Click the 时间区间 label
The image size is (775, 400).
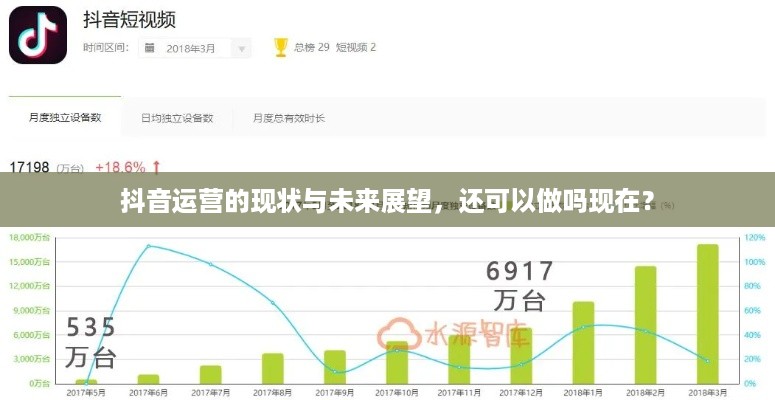[106, 48]
